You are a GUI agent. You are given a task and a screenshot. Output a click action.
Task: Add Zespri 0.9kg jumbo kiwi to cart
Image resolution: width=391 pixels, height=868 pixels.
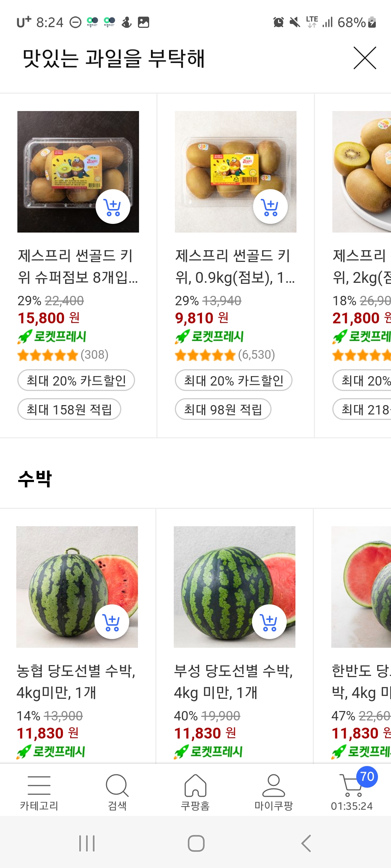click(270, 207)
